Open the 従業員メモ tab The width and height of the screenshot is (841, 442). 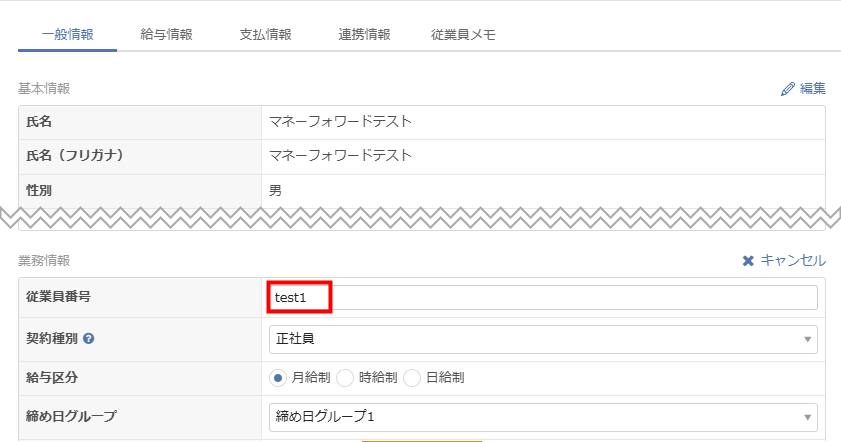[463, 35]
